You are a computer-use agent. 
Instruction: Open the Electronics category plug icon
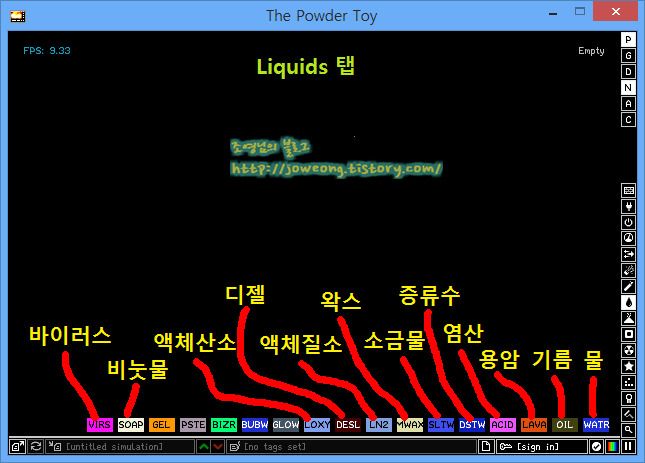(628, 206)
